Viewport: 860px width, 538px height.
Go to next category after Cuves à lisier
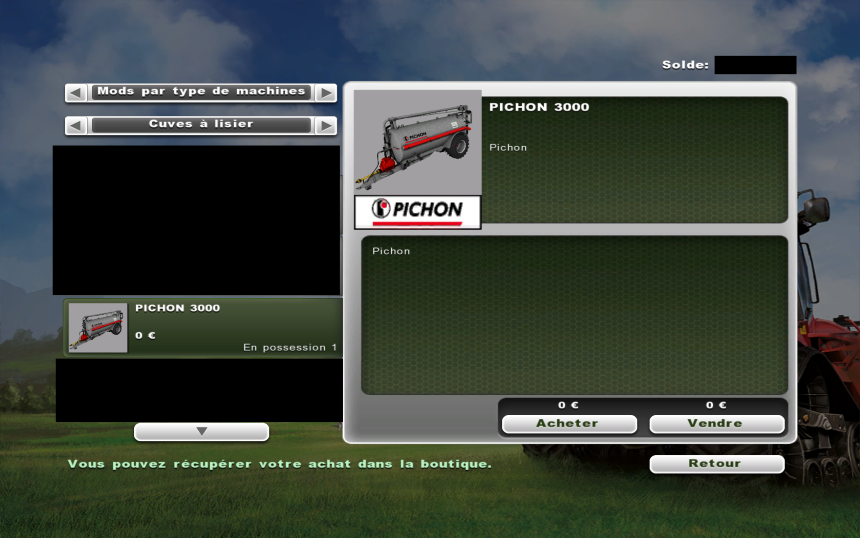coord(326,126)
